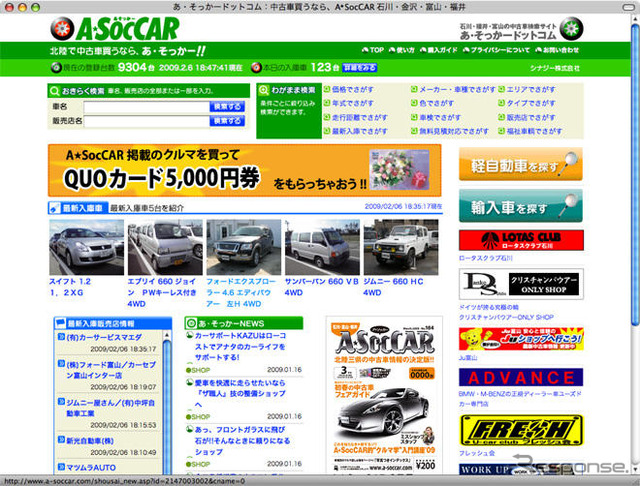
Task: Click 検索する button next to 販売店名
Action: coord(227,121)
